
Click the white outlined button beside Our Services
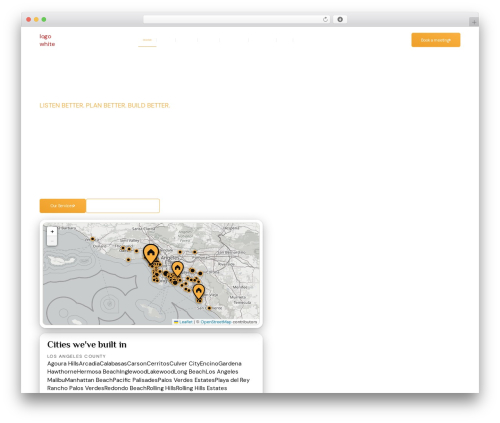pyautogui.click(x=123, y=206)
